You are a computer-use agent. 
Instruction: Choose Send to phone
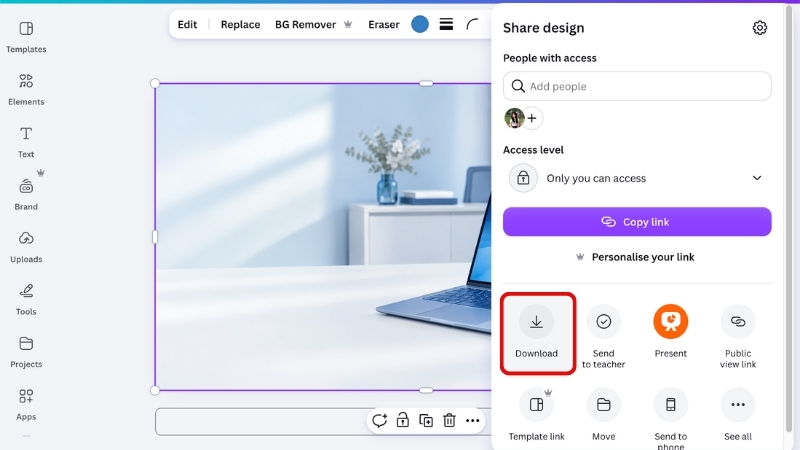(671, 418)
